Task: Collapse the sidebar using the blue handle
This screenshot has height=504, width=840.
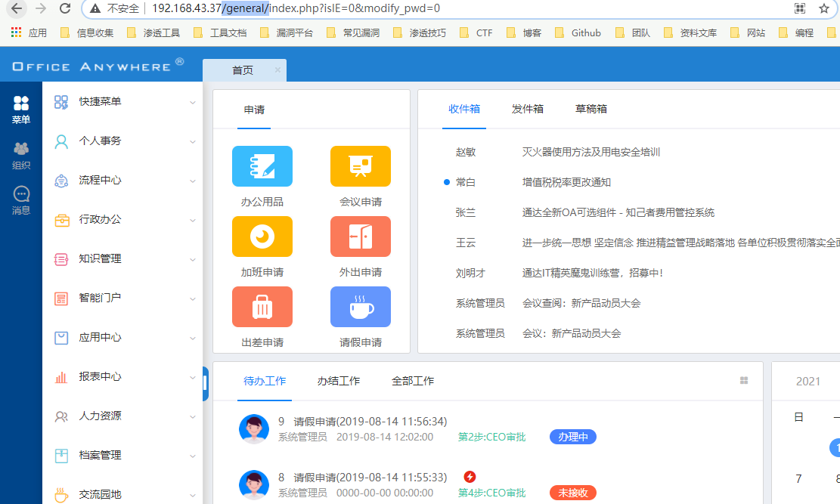Action: pyautogui.click(x=205, y=383)
